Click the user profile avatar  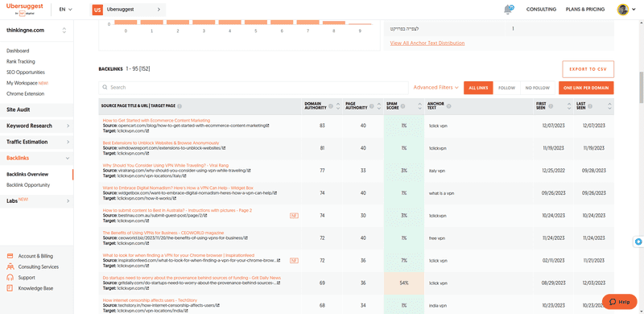click(622, 10)
